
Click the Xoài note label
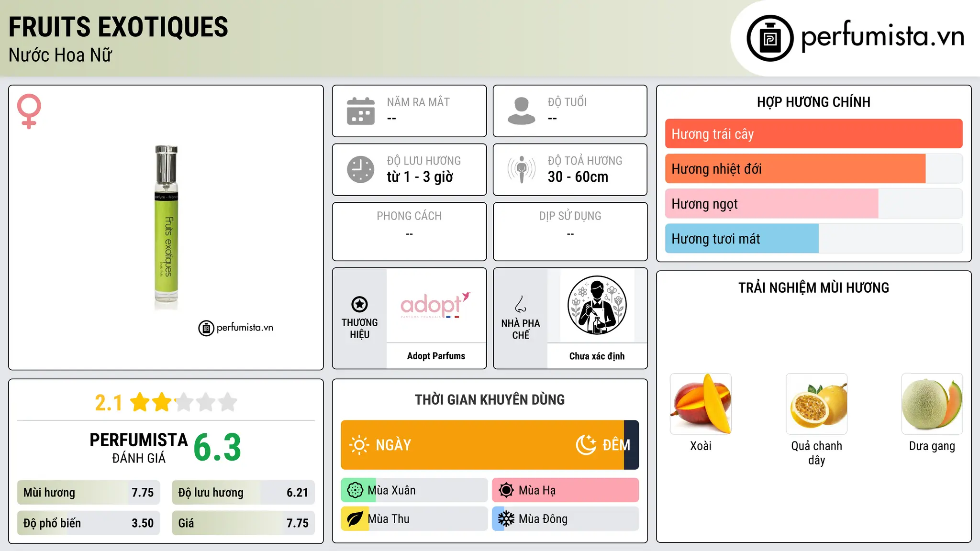tap(701, 446)
